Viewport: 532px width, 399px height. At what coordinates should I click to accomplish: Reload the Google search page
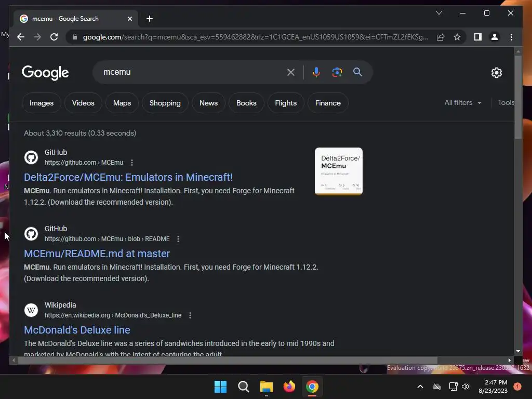[54, 37]
